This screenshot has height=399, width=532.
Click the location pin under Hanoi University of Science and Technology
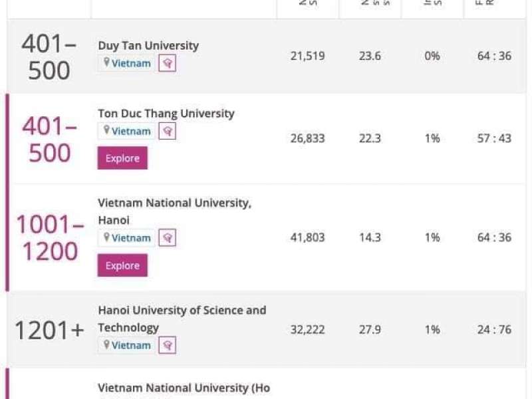click(x=106, y=345)
